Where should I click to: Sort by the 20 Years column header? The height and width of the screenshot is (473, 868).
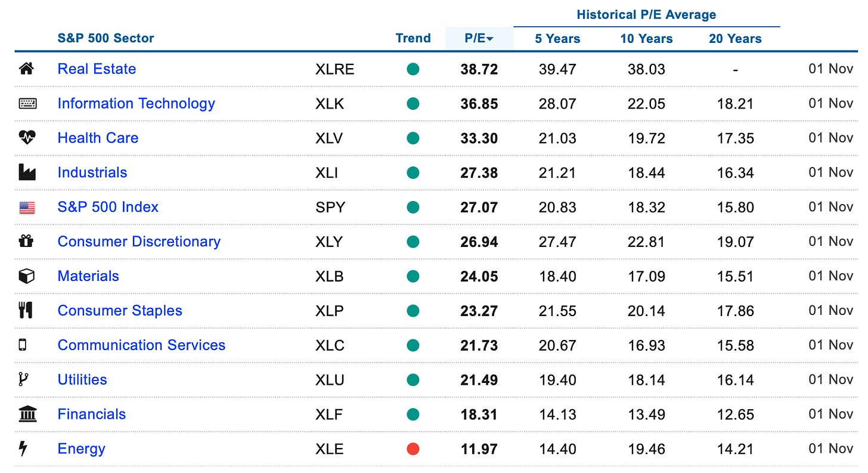tap(735, 39)
